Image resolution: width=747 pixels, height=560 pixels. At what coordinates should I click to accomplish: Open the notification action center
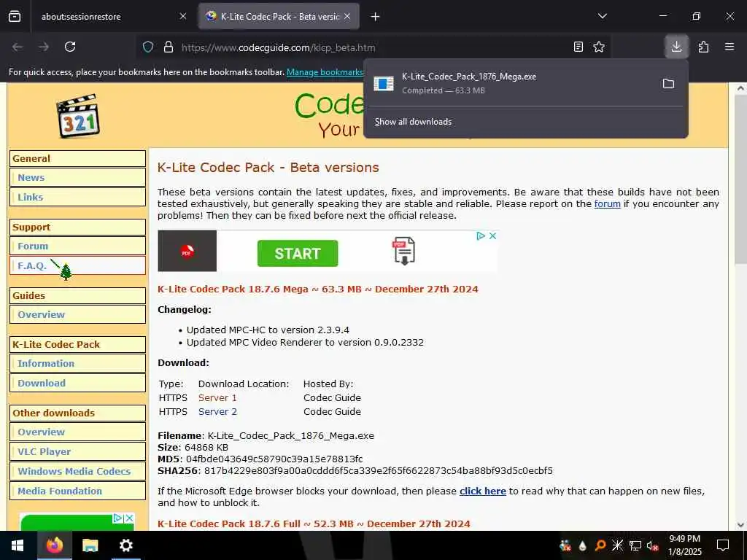[x=723, y=545]
